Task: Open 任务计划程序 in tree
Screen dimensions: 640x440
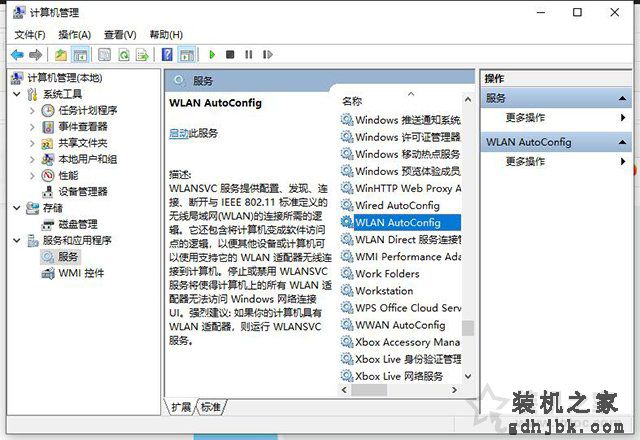Action: [x=87, y=110]
